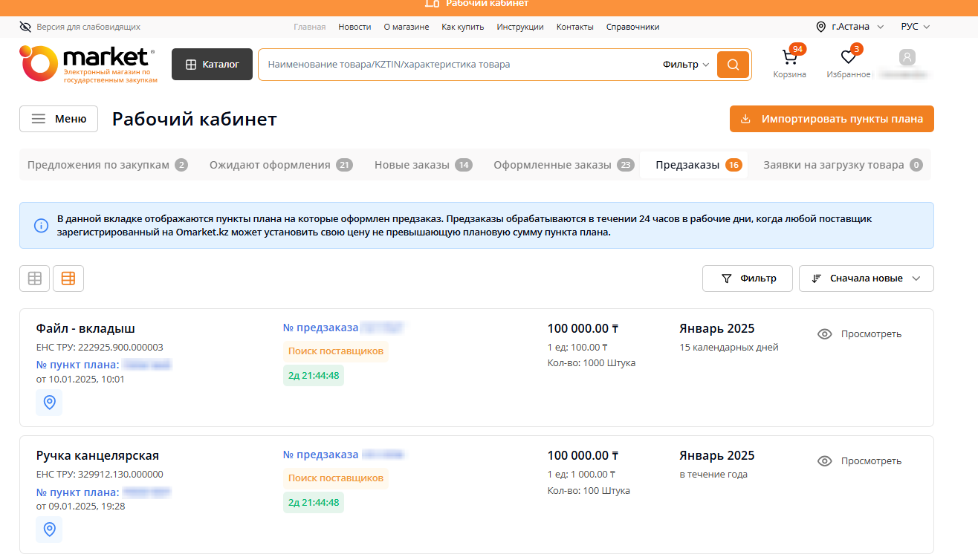Click Просмотреть for Файл - вкладыш

point(860,334)
